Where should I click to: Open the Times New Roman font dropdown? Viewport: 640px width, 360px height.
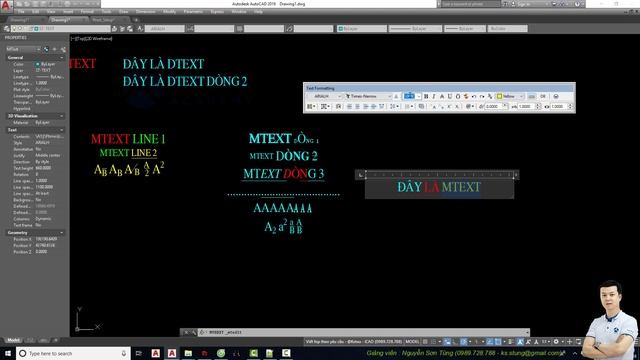[x=369, y=96]
